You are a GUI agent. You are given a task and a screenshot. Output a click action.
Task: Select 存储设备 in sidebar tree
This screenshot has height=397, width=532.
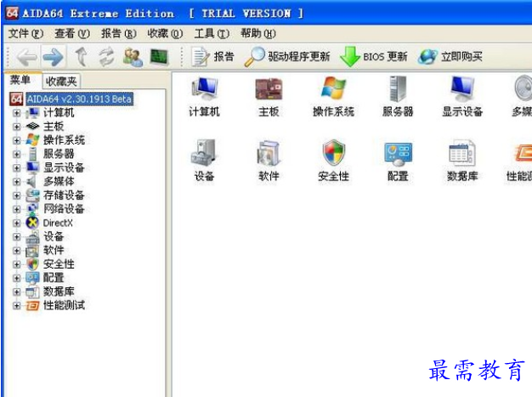(x=64, y=196)
